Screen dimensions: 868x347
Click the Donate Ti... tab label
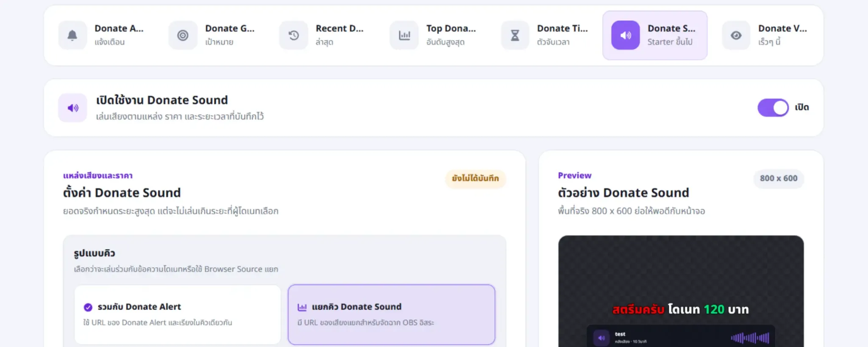(562, 28)
